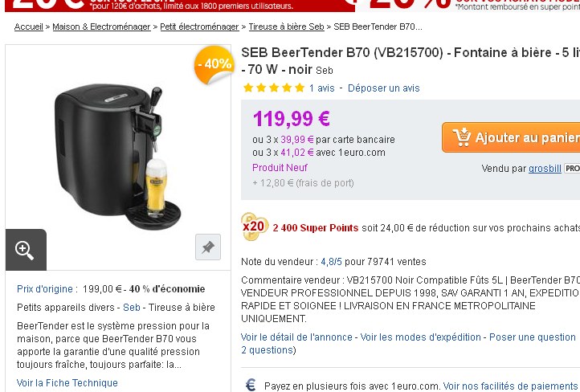Click the x20 Super Points coin icon

click(x=255, y=227)
